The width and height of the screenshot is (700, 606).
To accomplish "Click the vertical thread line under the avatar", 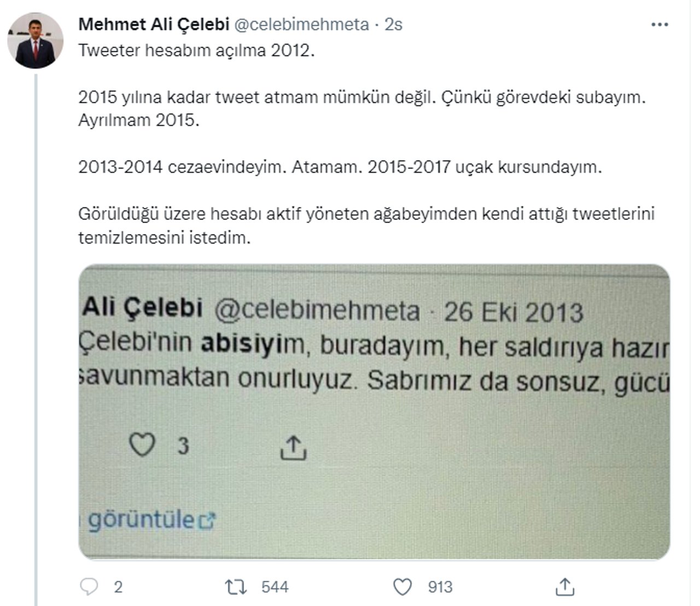I will click(36, 328).
